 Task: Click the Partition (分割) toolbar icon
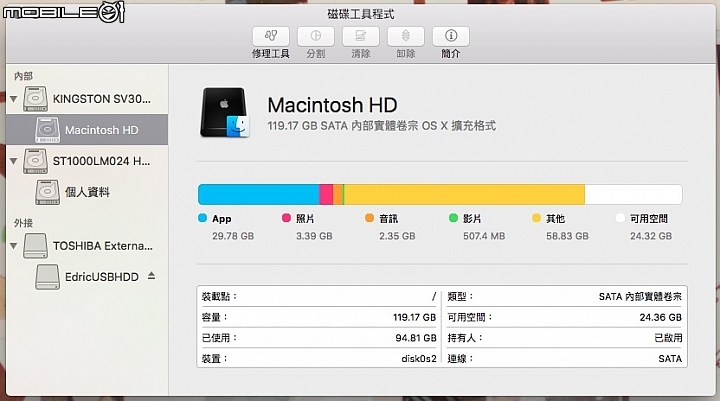click(315, 36)
